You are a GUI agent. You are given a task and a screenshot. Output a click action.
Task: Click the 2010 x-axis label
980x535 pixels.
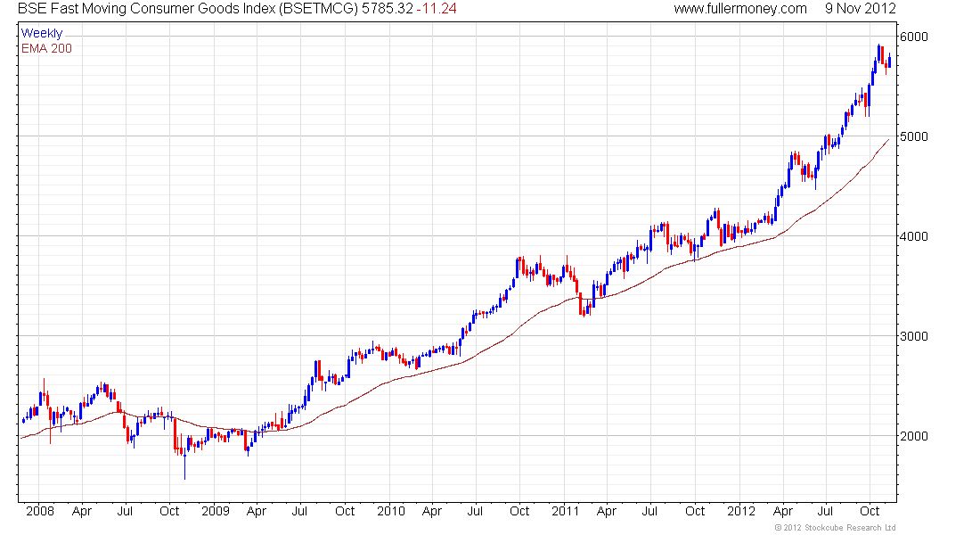(x=391, y=511)
